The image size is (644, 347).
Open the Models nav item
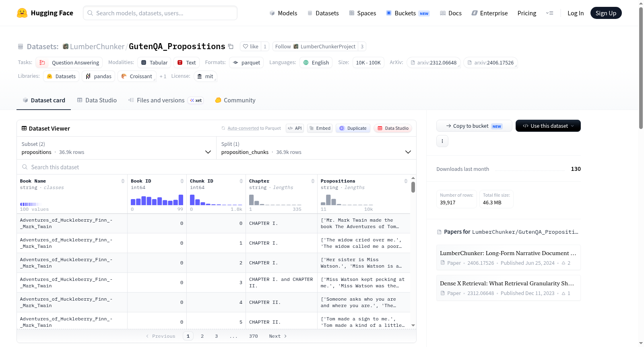coord(283,13)
